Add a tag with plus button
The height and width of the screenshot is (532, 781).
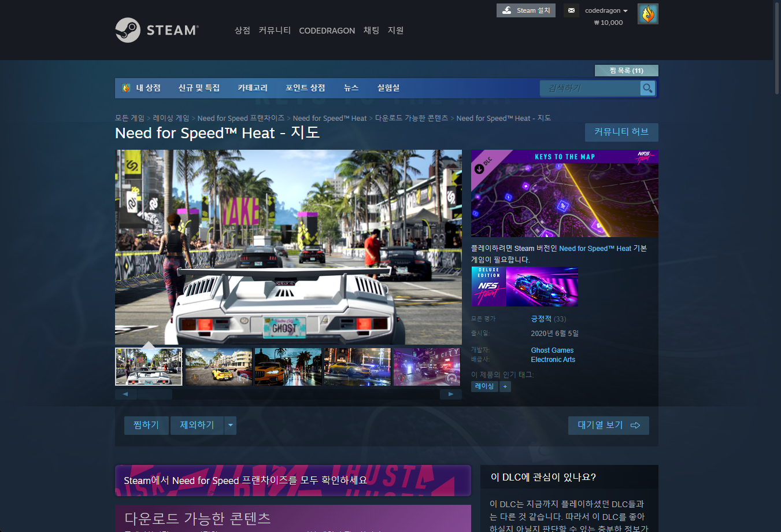point(505,386)
